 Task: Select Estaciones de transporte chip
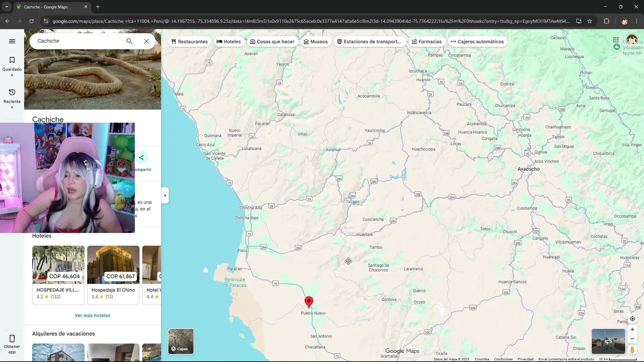(369, 42)
